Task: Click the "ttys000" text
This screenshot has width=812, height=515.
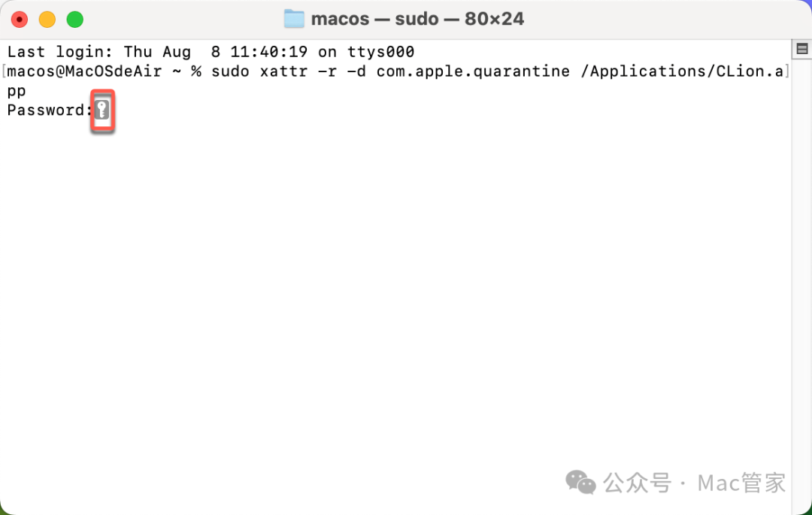Action: (380, 52)
